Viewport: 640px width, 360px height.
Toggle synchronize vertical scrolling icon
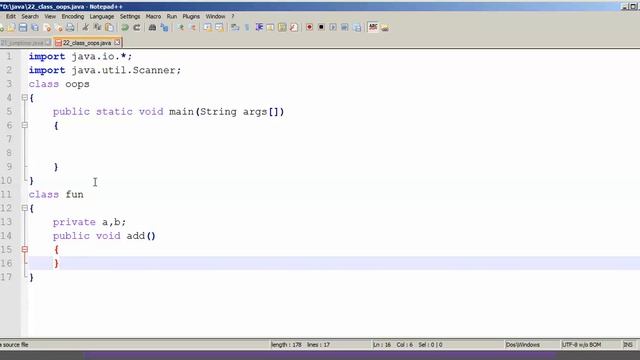click(207, 27)
